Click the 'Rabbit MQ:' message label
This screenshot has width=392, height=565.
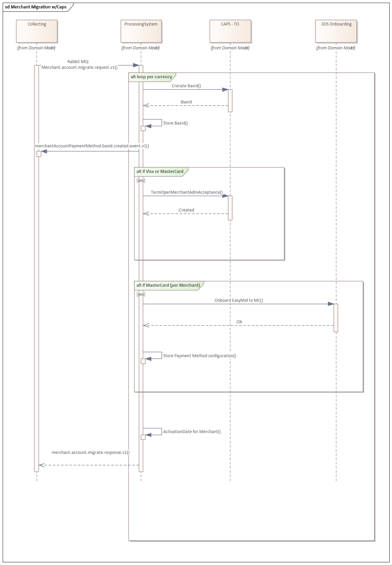pyautogui.click(x=78, y=62)
